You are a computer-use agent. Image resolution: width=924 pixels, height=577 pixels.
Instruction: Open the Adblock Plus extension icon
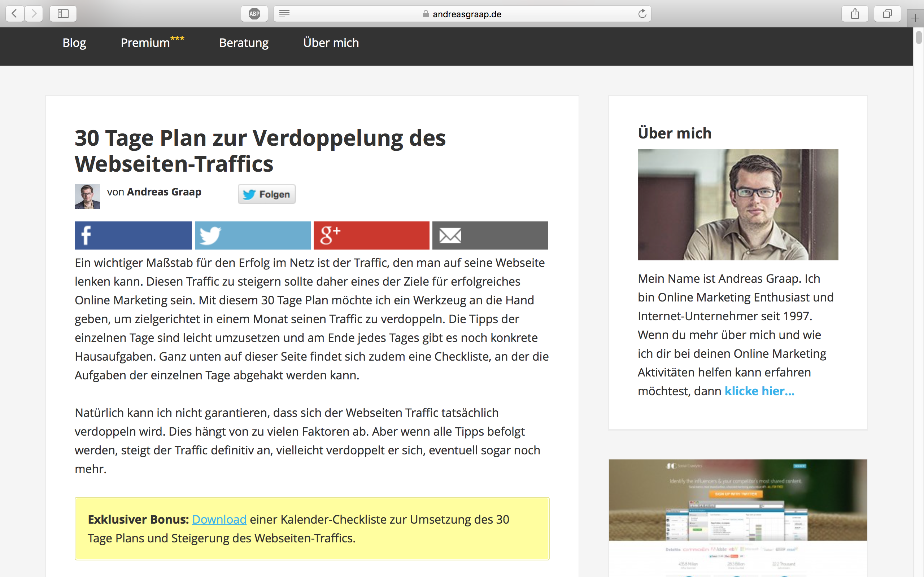pos(254,14)
